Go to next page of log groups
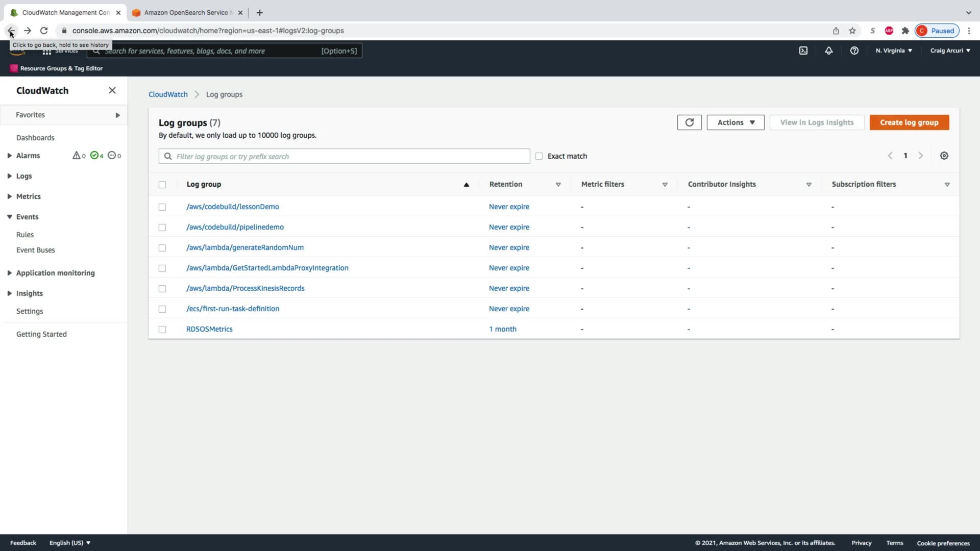This screenshot has height=551, width=980. coord(920,156)
